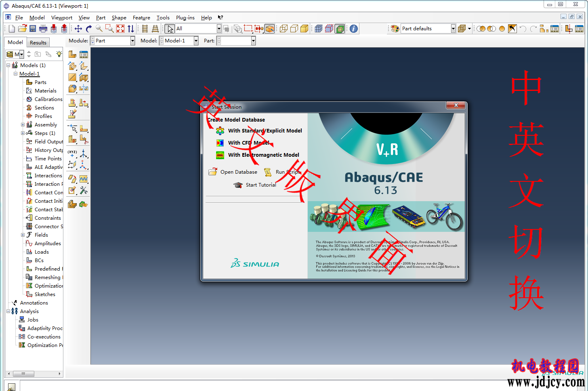
Task: Select the Pan View tool
Action: tap(78, 29)
